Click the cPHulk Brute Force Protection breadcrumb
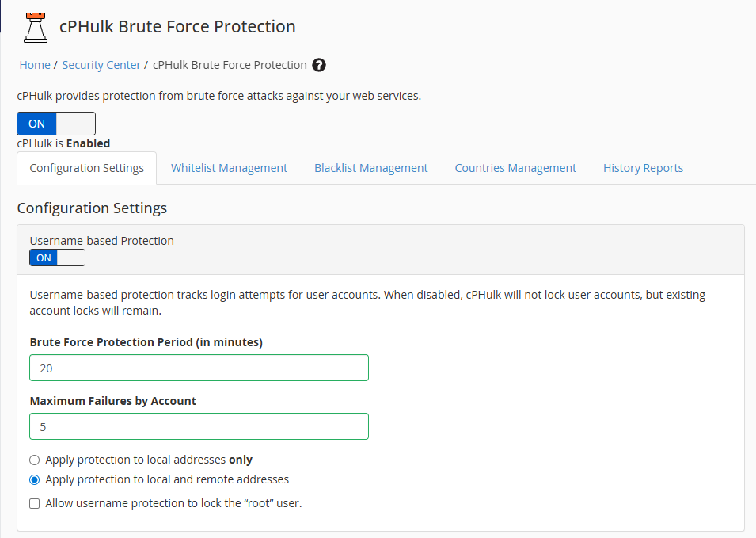756x538 pixels. [x=228, y=65]
